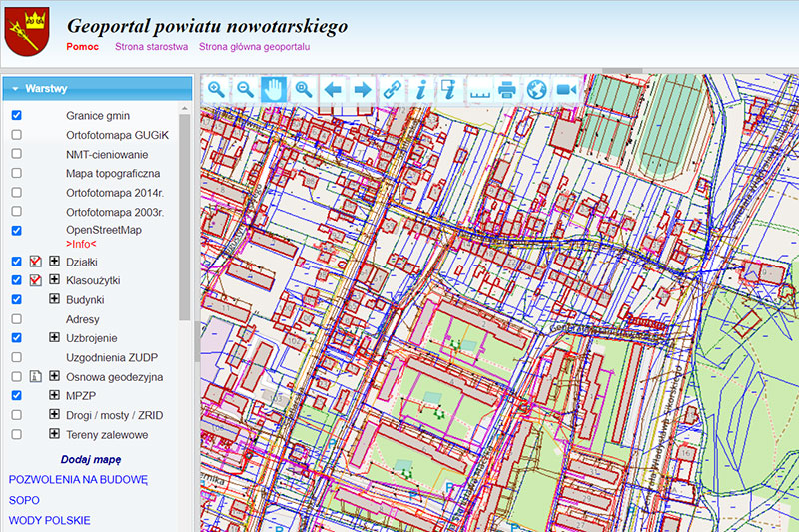Enable the Mapa topograficzna layer
The width and height of the screenshot is (799, 532).
pos(16,173)
